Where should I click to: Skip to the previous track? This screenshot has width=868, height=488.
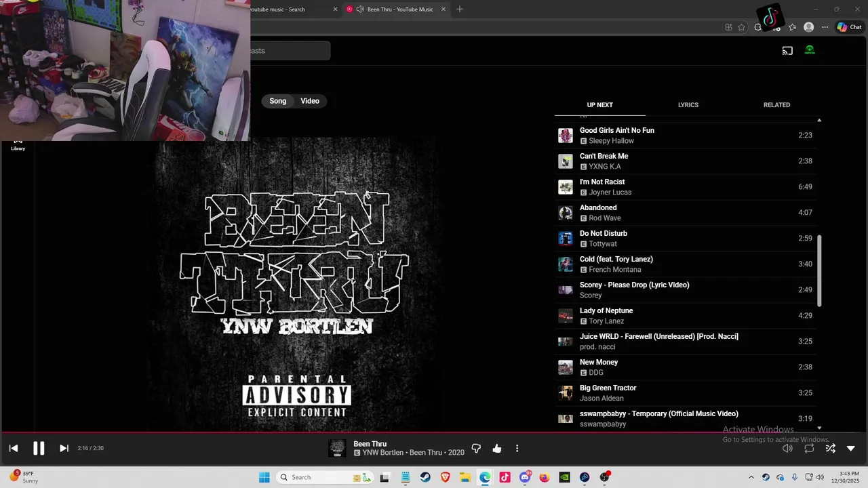pyautogui.click(x=14, y=448)
